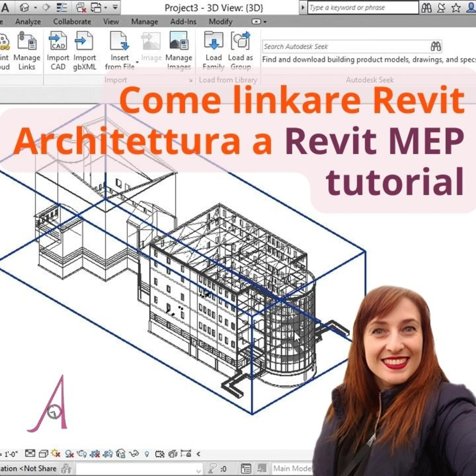Open the Communication Center satellite icon

pos(441,8)
